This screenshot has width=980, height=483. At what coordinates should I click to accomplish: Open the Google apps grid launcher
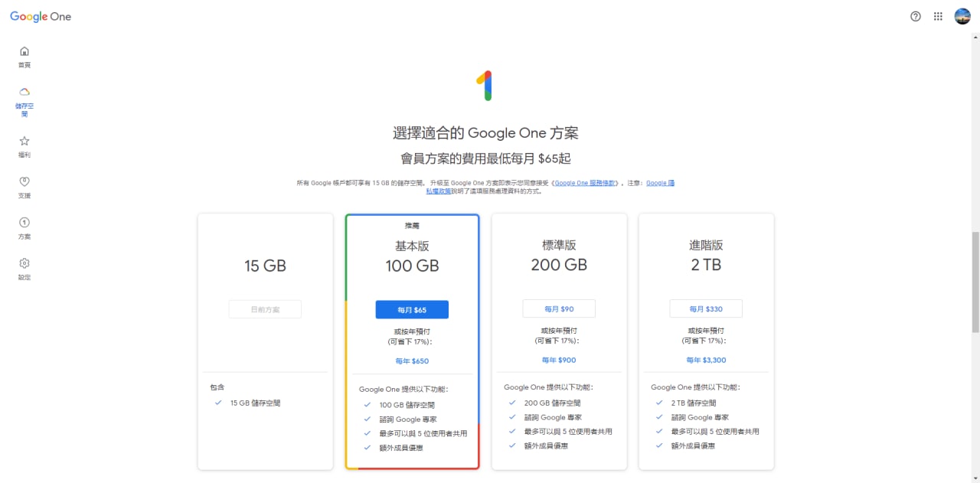pyautogui.click(x=938, y=16)
